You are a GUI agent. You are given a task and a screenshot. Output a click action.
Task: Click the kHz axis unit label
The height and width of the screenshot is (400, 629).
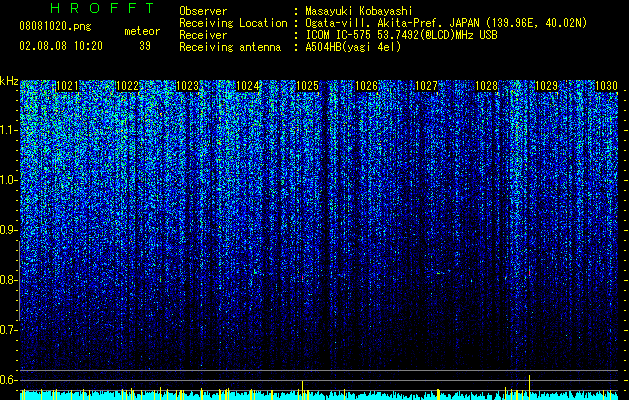[x=9, y=81]
